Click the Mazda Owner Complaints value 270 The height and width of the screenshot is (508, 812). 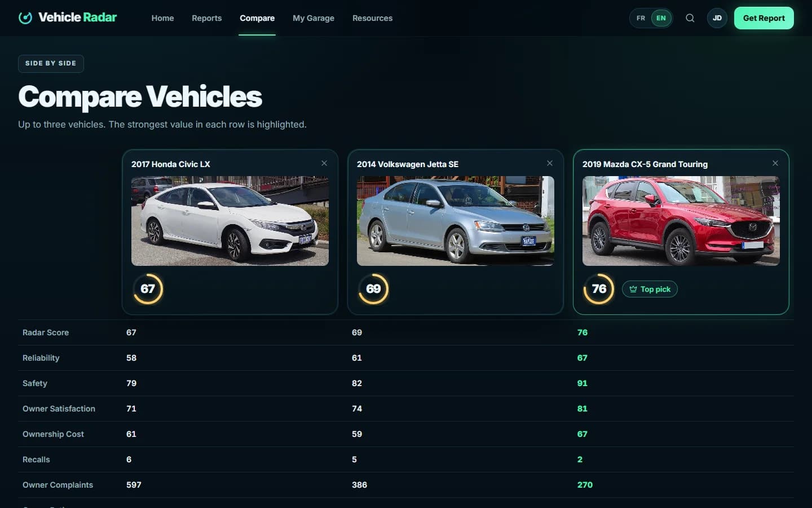point(585,485)
